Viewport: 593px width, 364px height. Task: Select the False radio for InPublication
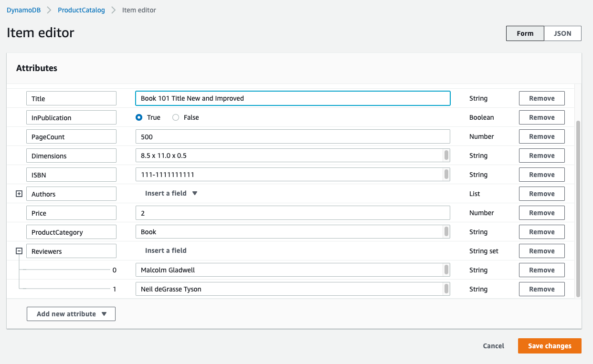[176, 117]
